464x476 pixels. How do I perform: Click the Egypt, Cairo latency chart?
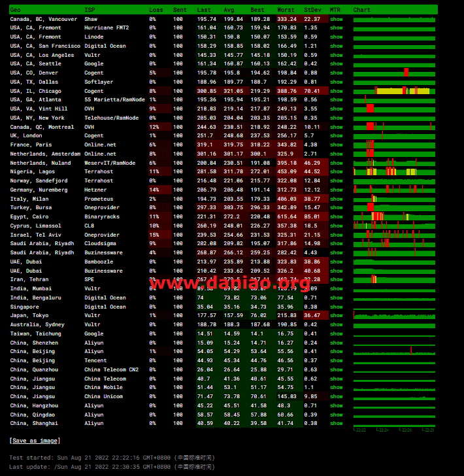pos(394,216)
